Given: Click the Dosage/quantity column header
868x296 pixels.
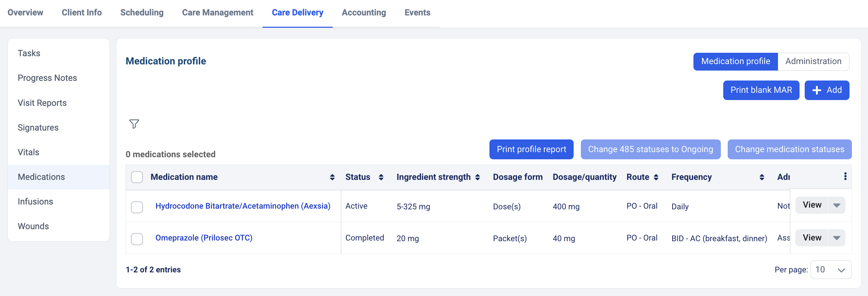Looking at the screenshot, I should coord(584,177).
